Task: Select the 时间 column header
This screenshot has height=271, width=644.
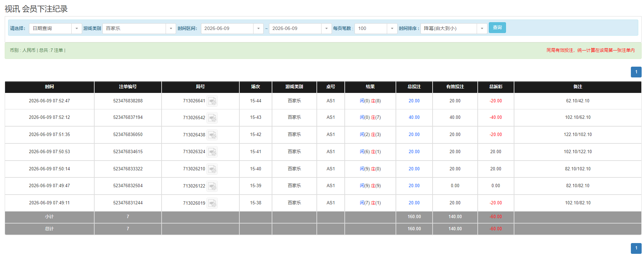Action: (49, 87)
